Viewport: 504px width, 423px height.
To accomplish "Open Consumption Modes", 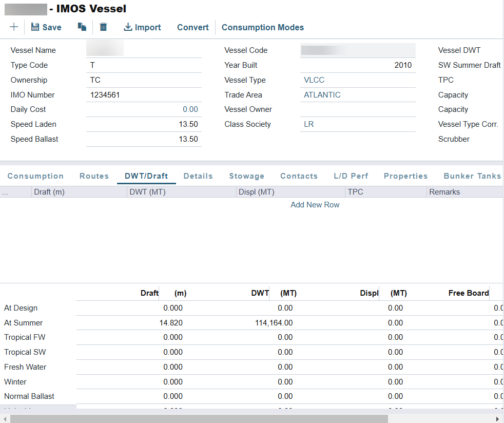I will coord(262,28).
